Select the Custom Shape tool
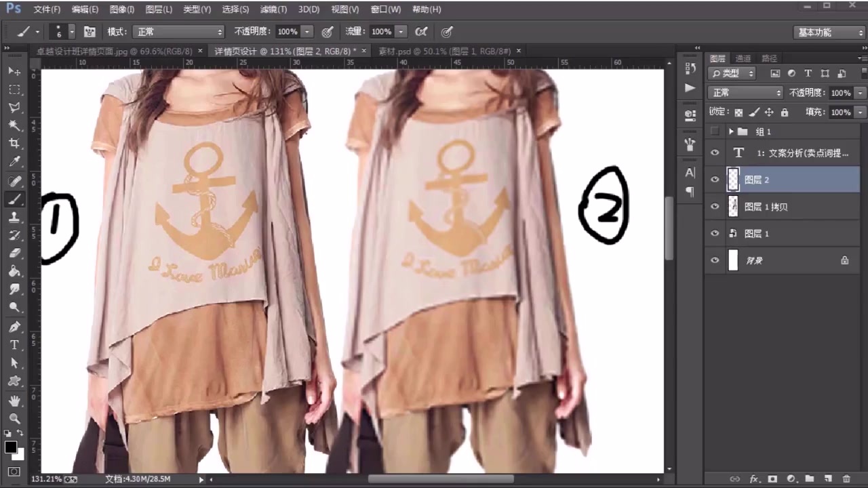Image resolution: width=868 pixels, height=488 pixels. 14,382
